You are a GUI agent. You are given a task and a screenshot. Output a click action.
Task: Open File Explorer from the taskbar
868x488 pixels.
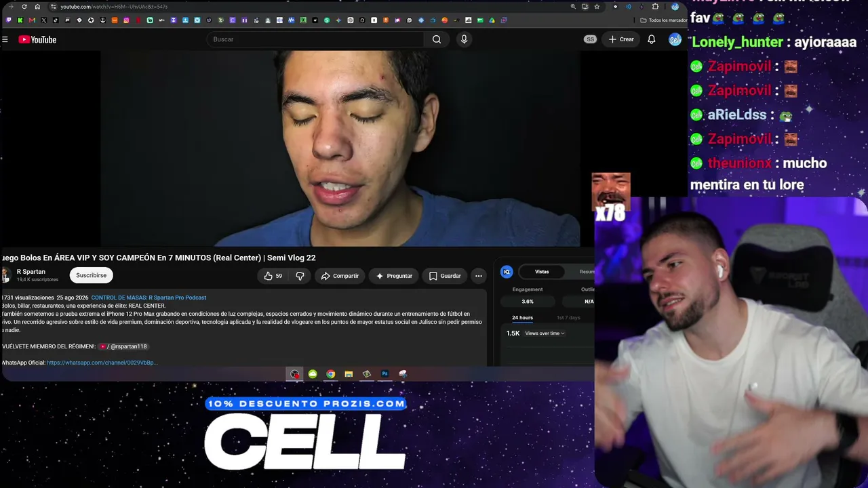[x=349, y=374]
